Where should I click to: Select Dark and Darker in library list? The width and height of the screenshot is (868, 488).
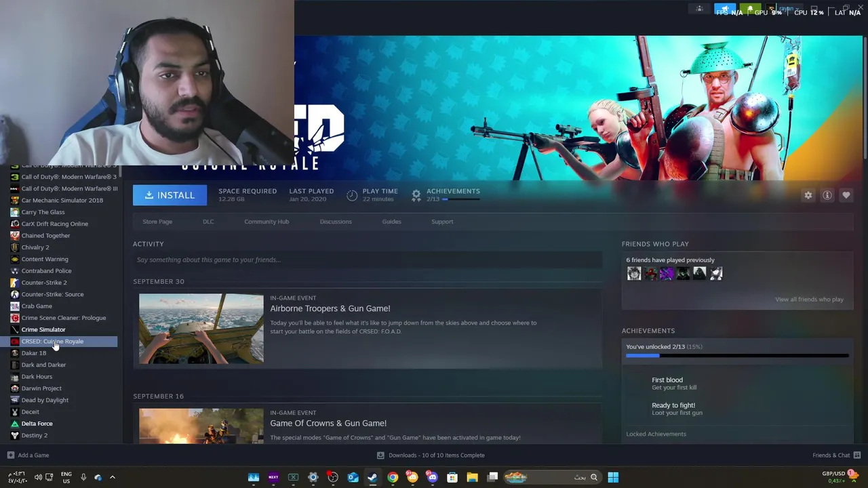point(43,365)
